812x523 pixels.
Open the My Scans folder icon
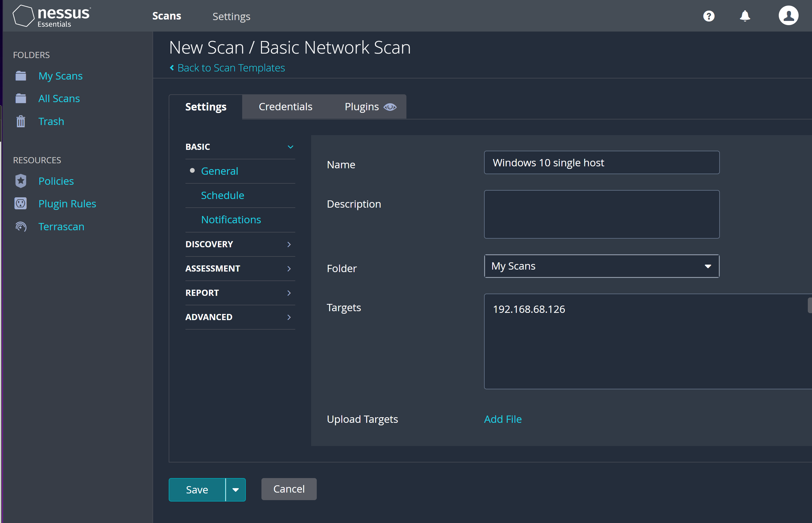[21, 75]
